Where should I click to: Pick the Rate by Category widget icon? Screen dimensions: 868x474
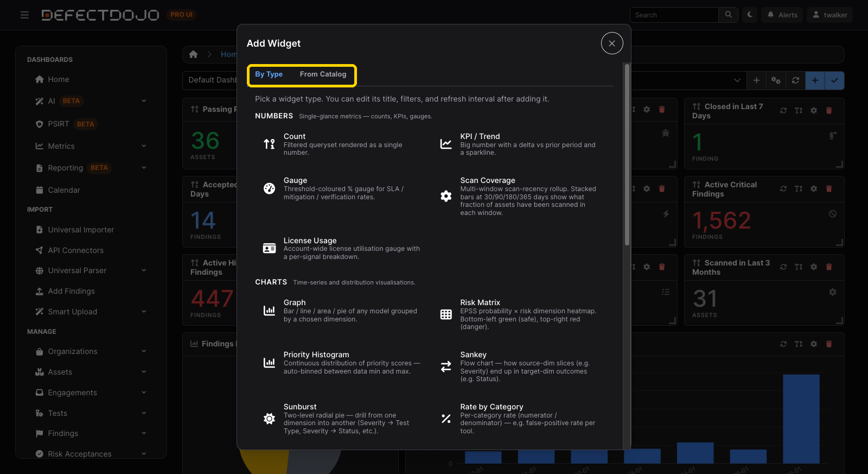tap(446, 419)
